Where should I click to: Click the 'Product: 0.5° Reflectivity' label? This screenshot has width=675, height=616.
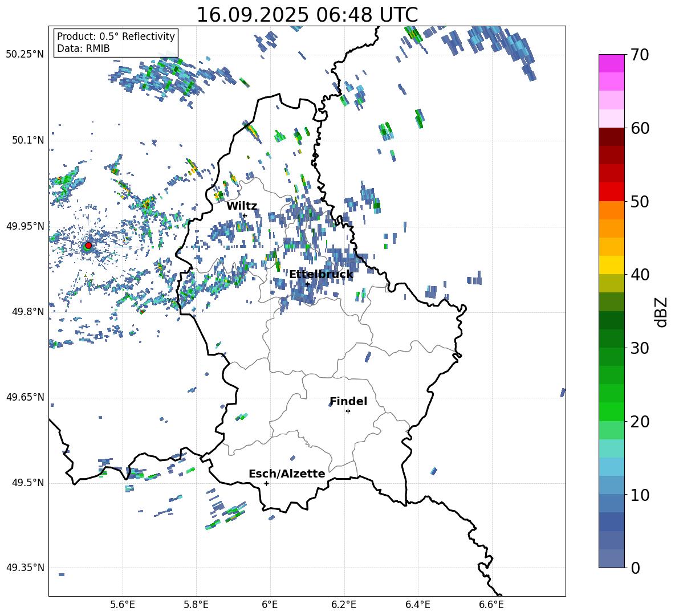coord(116,36)
